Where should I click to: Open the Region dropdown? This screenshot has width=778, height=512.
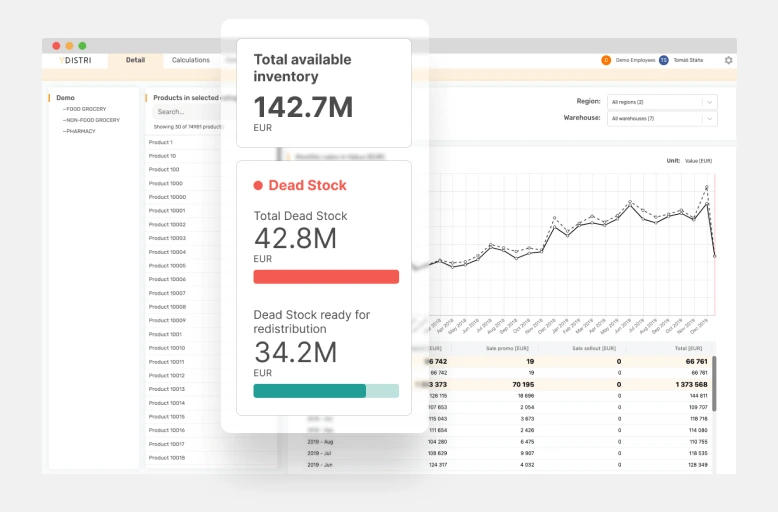(662, 102)
